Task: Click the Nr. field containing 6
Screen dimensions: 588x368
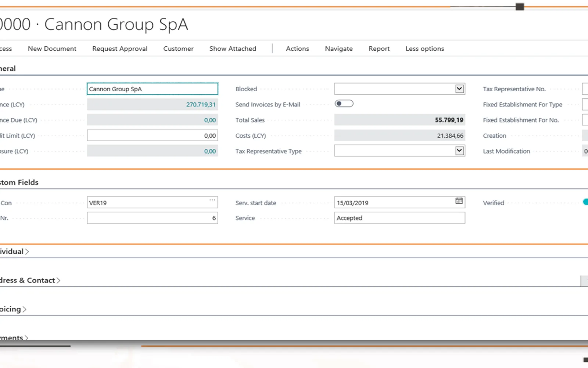Action: [x=153, y=218]
